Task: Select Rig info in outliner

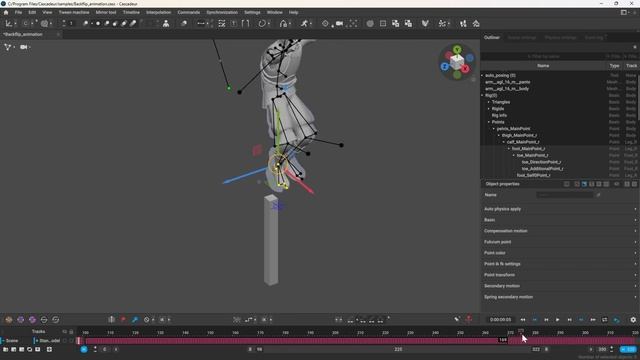Action: [x=499, y=116]
